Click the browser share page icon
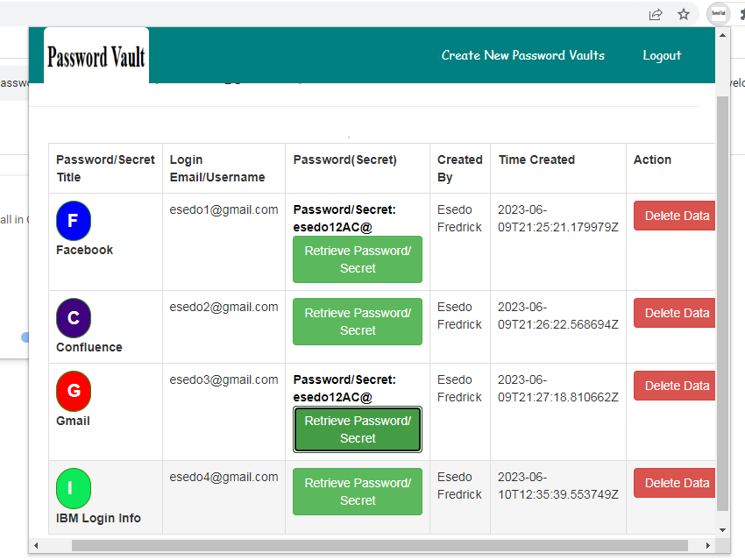The width and height of the screenshot is (745, 560). tap(656, 14)
